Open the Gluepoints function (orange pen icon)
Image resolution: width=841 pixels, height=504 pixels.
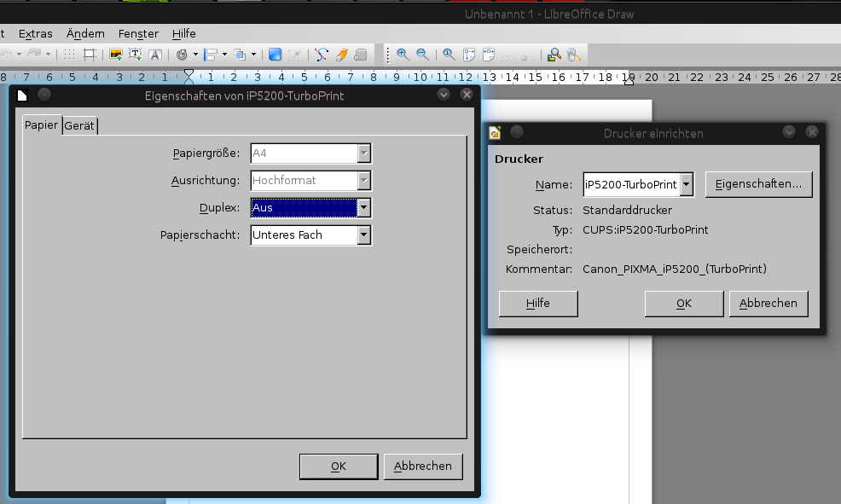point(341,55)
